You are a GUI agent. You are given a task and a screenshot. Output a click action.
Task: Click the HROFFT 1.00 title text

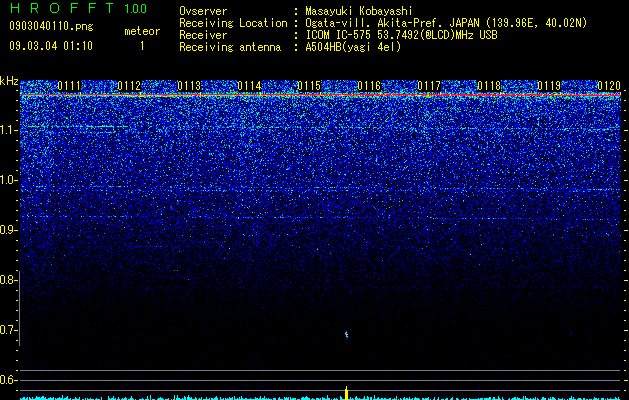click(78, 8)
